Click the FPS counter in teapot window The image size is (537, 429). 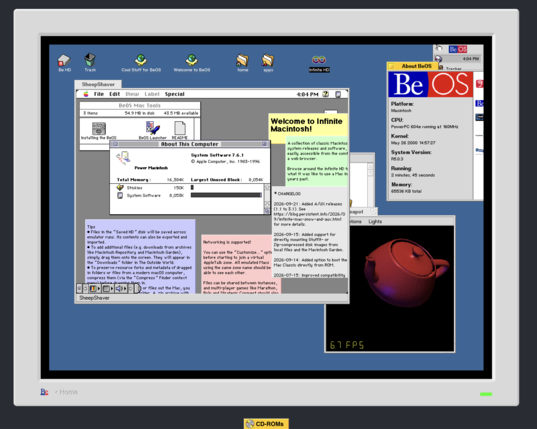click(x=347, y=345)
